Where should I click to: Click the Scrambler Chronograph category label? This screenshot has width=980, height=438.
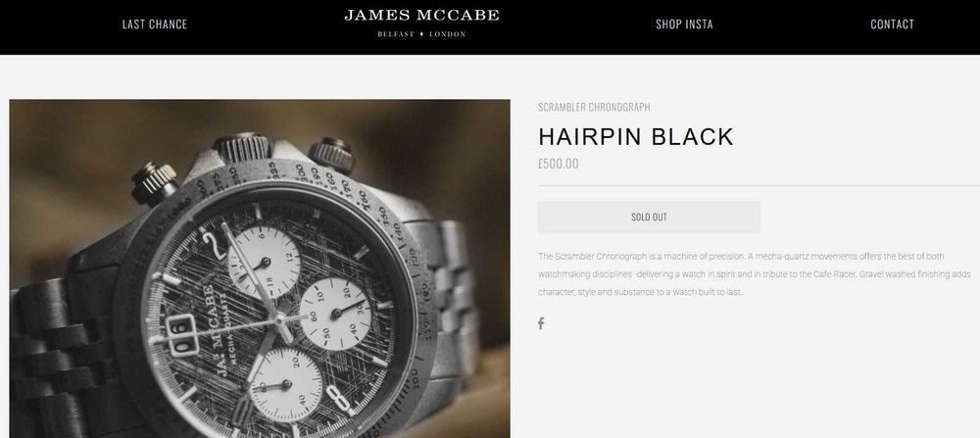(594, 108)
